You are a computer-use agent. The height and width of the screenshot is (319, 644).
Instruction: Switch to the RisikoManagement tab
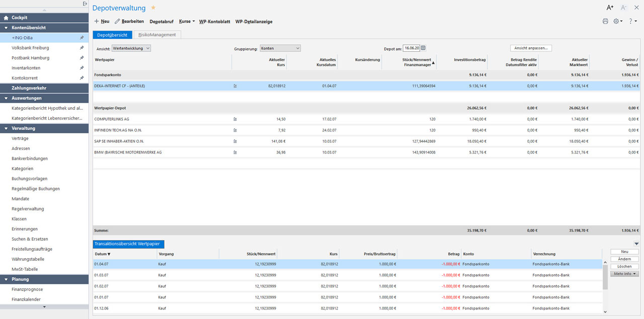pyautogui.click(x=157, y=35)
